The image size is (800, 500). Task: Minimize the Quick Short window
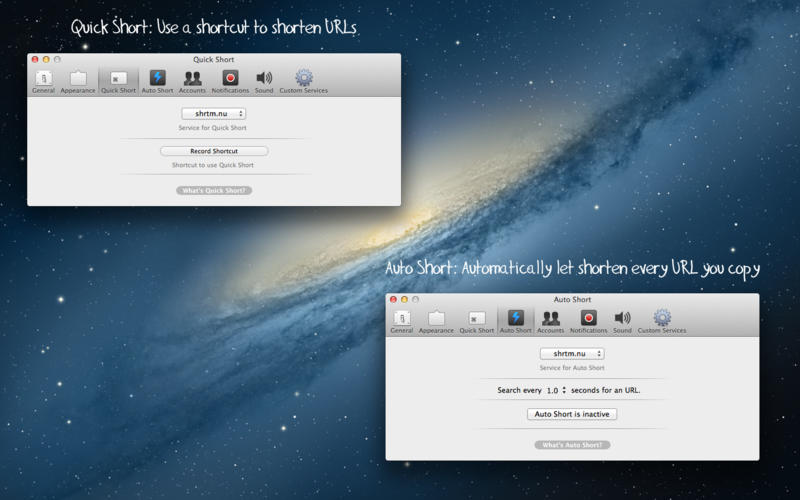coord(46,59)
